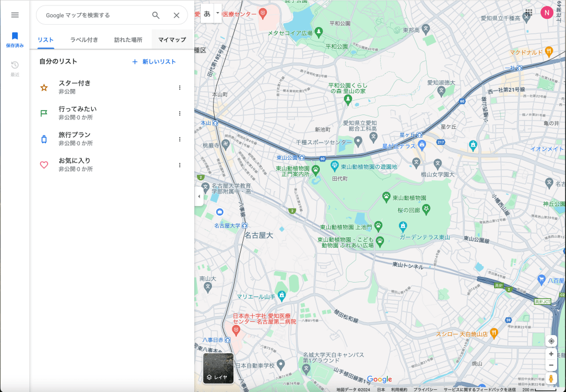This screenshot has height=392, width=566.
Task: Switch to the ラベル付き tab
Action: click(84, 40)
